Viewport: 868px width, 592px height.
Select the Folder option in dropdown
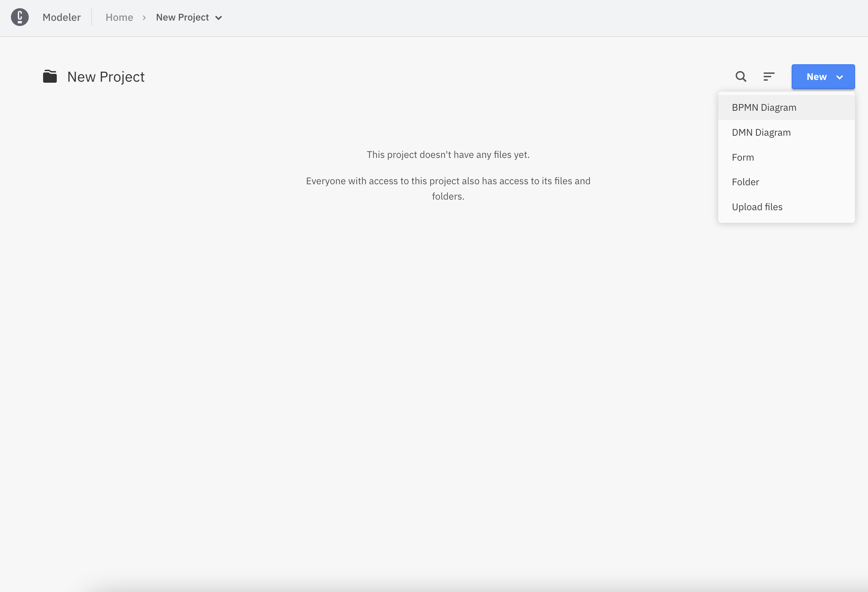pos(745,182)
